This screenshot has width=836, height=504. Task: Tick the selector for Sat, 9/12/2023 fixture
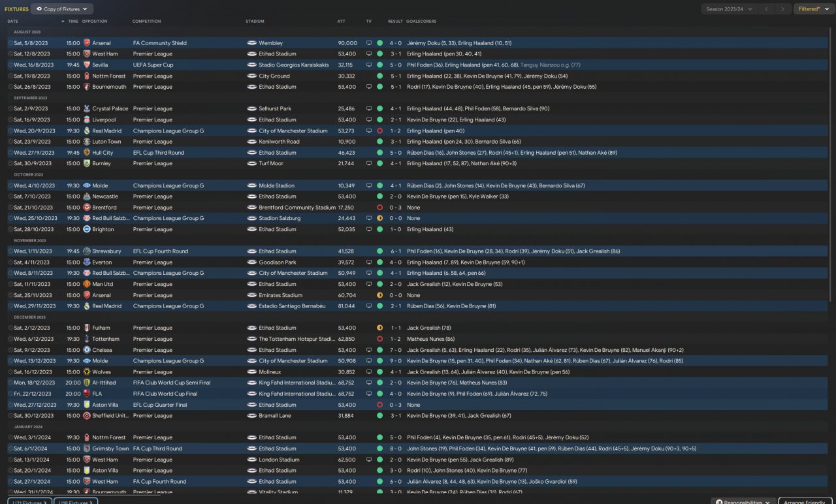click(10, 351)
